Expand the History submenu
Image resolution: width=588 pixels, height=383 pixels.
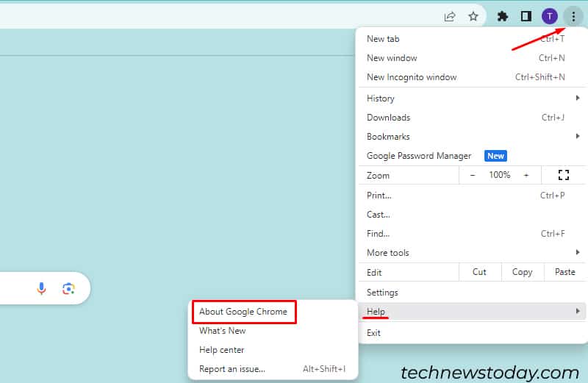tap(472, 99)
